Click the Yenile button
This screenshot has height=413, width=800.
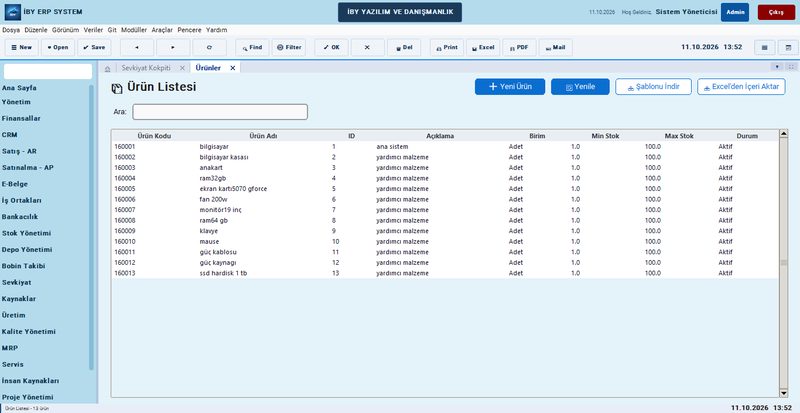pyautogui.click(x=580, y=87)
